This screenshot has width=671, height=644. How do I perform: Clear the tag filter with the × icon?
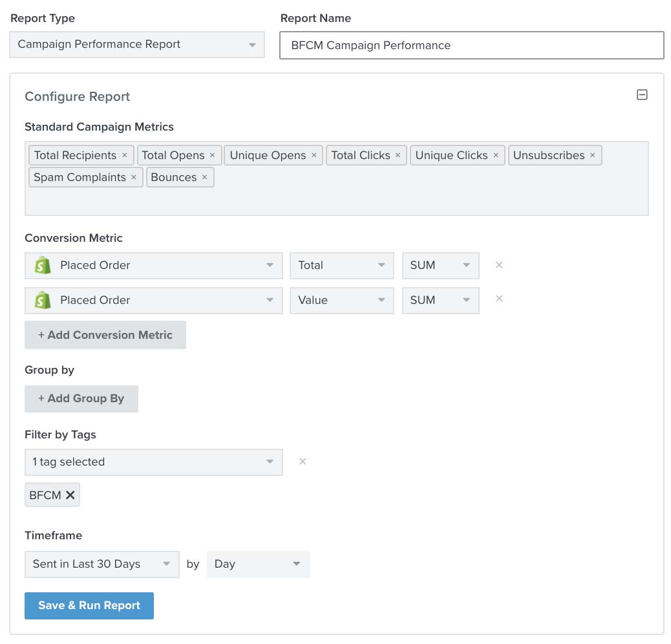[x=302, y=461]
